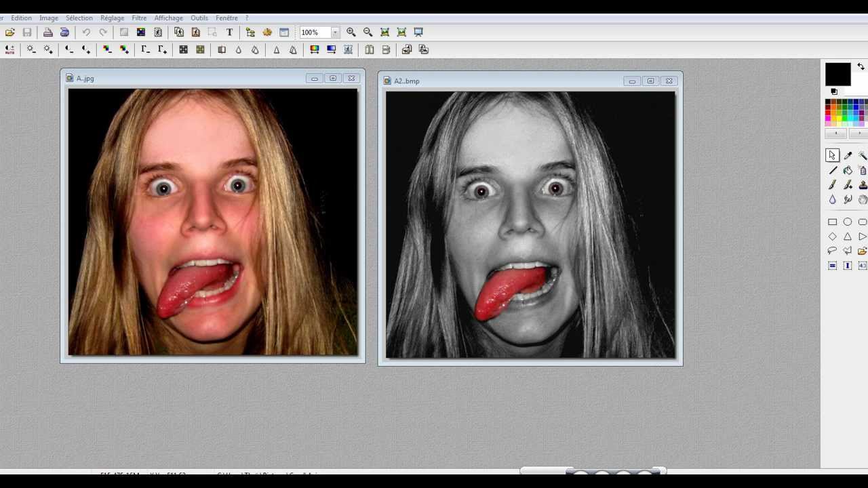This screenshot has width=868, height=488.
Task: Click the 100% zoom input field
Action: 315,32
